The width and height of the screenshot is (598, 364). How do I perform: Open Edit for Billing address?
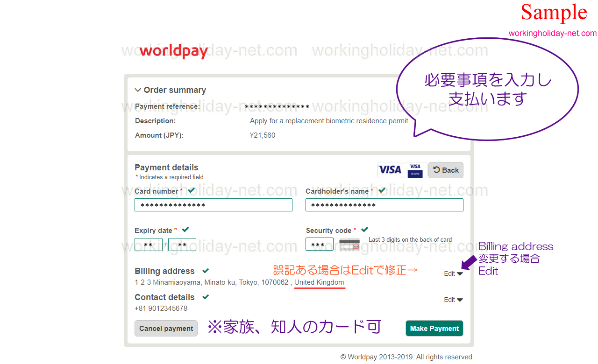[x=453, y=274]
